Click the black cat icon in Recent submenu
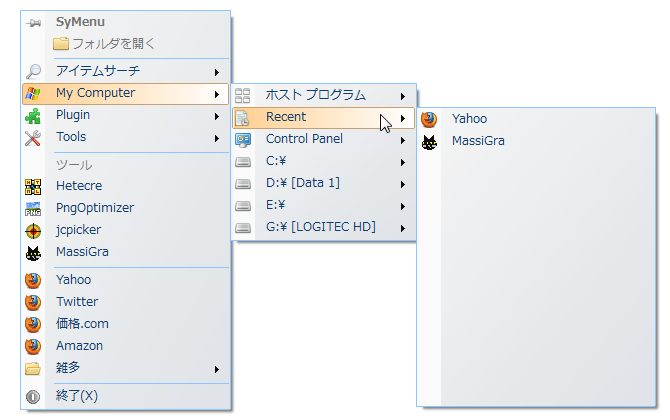 429,142
